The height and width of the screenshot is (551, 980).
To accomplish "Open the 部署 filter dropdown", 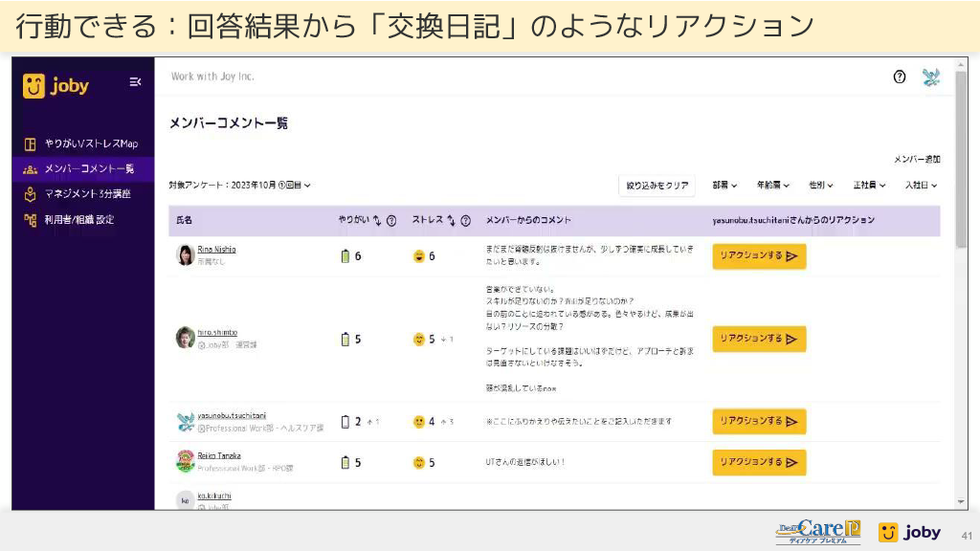I will (727, 186).
